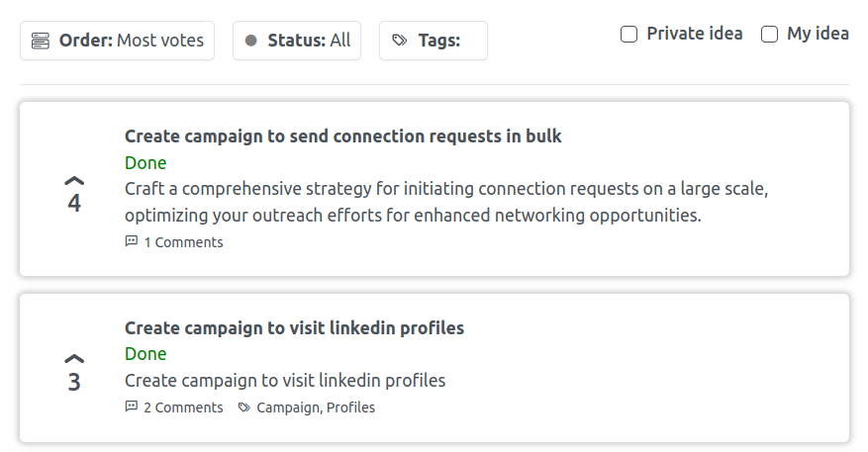Click the tag icon beside Campaign, Profiles
Image resolution: width=868 pixels, height=452 pixels.
tap(244, 407)
